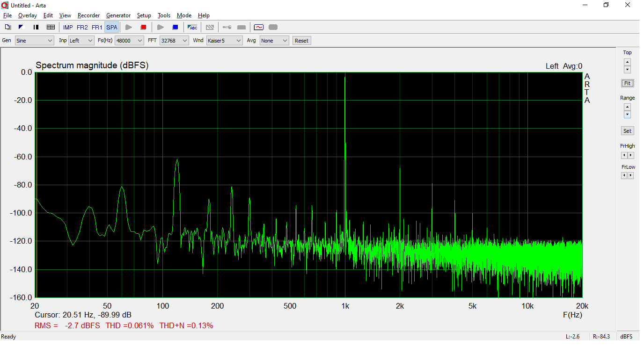Screen dimensions: 644x346
Task: Click the Set button
Action: 627,131
